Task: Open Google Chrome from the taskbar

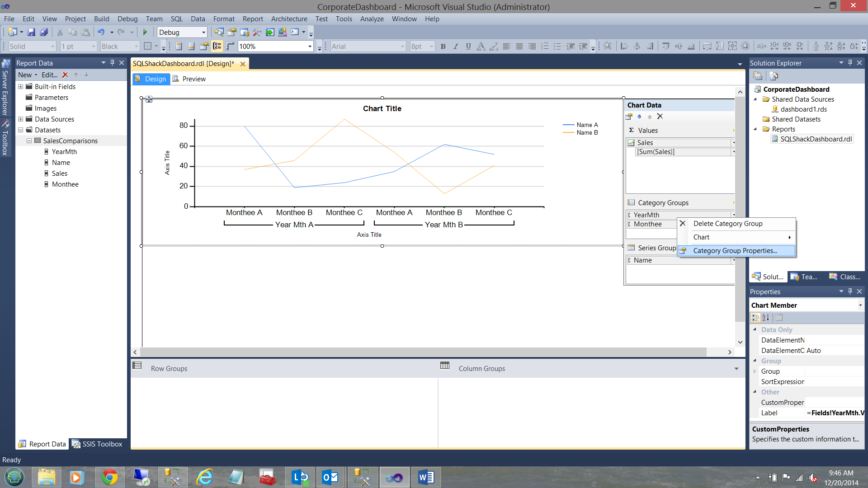Action: 109,477
